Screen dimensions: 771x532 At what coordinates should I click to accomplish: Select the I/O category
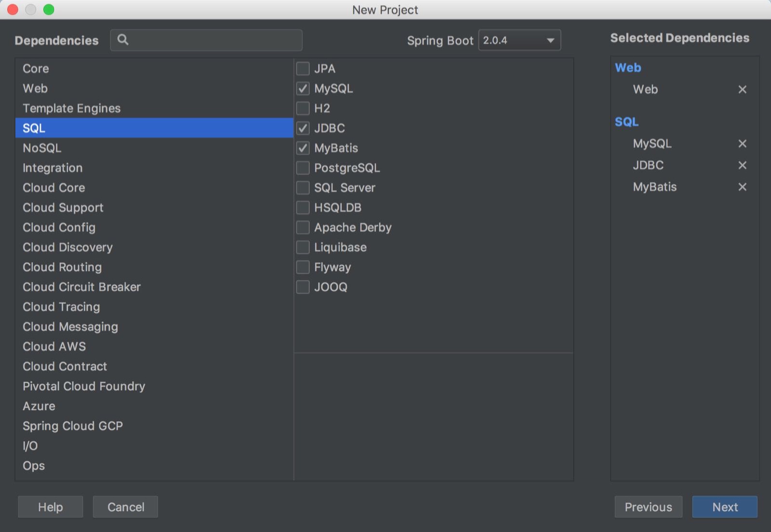tap(154, 446)
